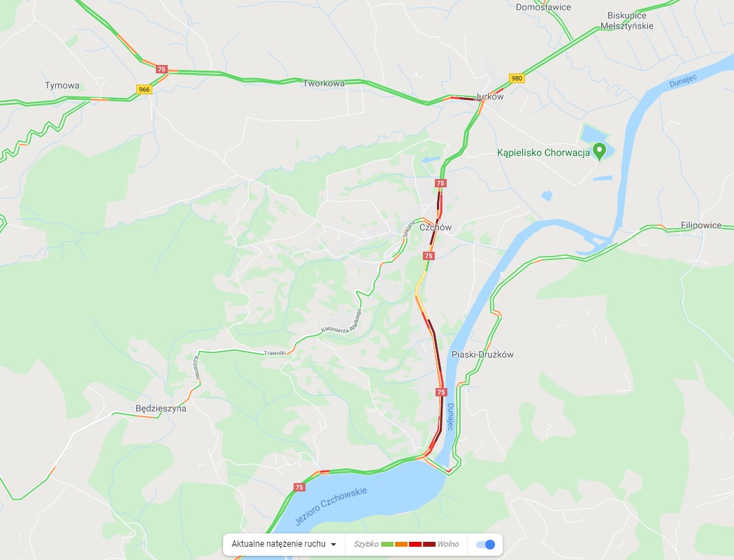
Task: Select the Czchów town label
Action: 436,227
